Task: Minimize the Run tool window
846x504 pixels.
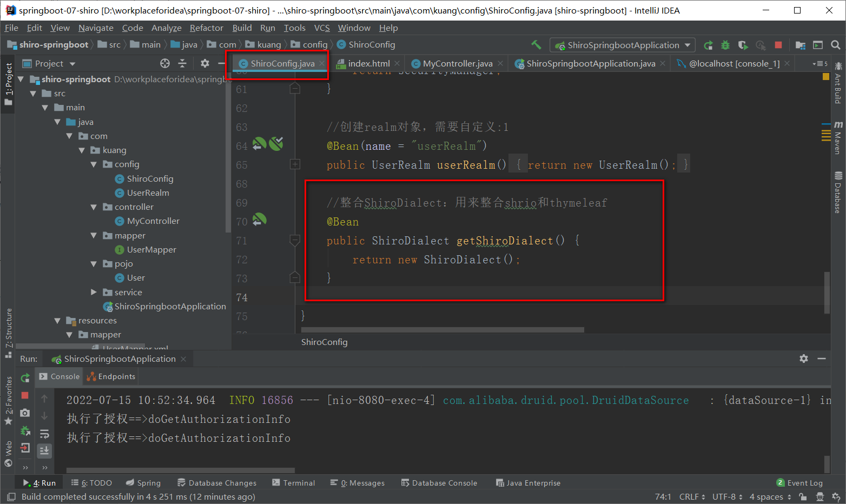Action: [822, 359]
